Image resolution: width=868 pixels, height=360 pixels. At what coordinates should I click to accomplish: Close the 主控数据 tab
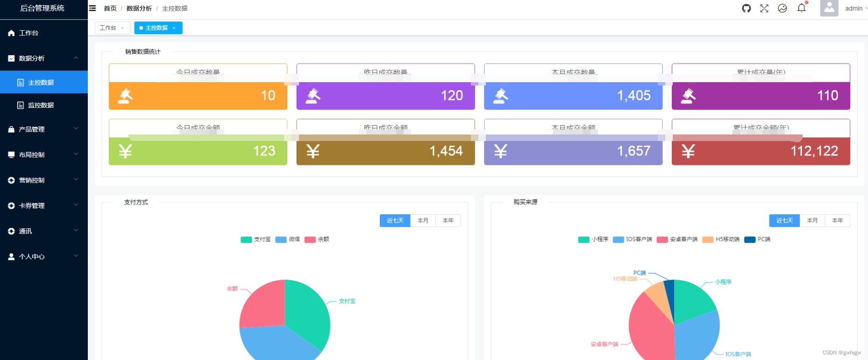coord(174,28)
